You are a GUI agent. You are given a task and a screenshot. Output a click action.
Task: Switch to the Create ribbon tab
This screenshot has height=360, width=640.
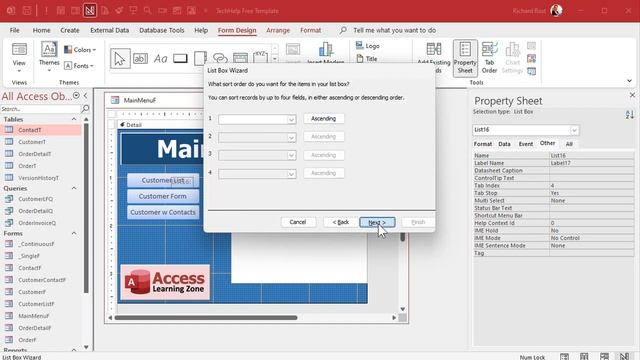tap(70, 30)
